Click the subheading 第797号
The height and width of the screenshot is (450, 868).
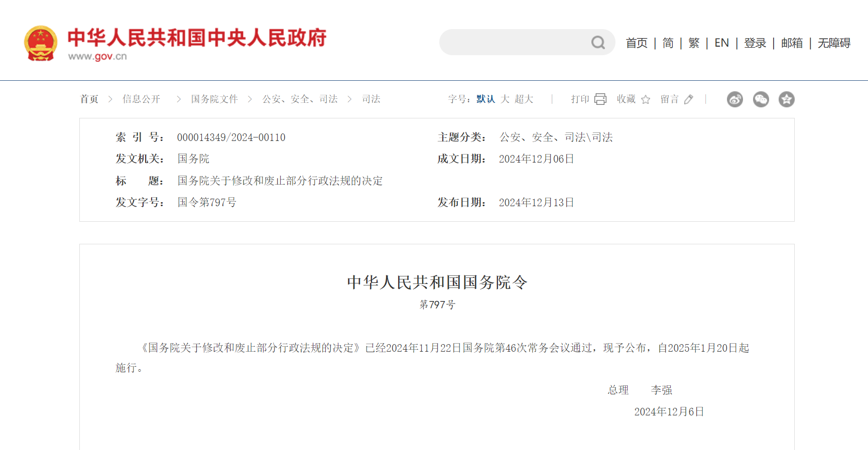click(x=437, y=305)
